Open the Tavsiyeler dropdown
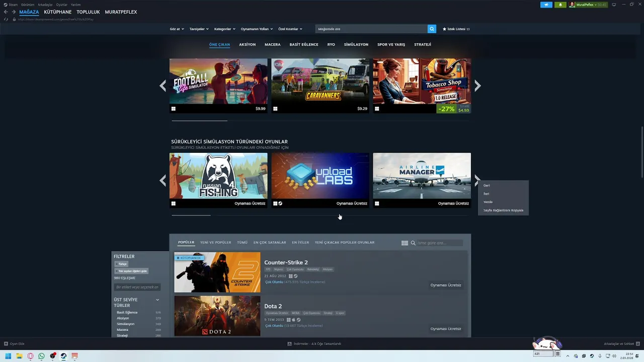Viewport: 644px width, 362px height. tap(199, 29)
